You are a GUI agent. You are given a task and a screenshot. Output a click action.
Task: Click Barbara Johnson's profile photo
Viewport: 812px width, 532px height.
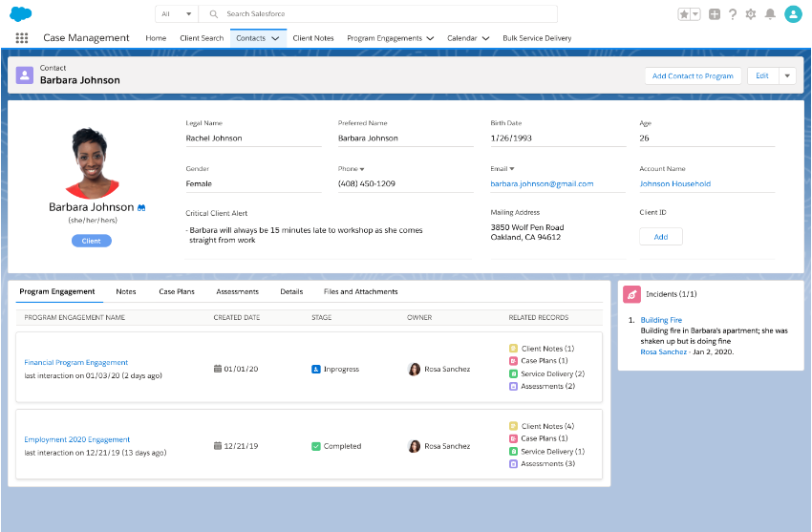tap(92, 162)
